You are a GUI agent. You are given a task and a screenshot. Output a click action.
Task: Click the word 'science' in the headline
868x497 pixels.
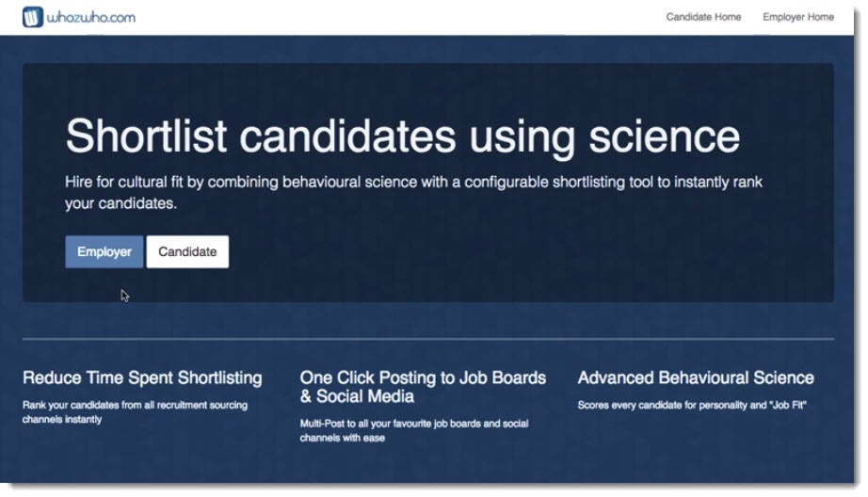pyautogui.click(x=665, y=136)
